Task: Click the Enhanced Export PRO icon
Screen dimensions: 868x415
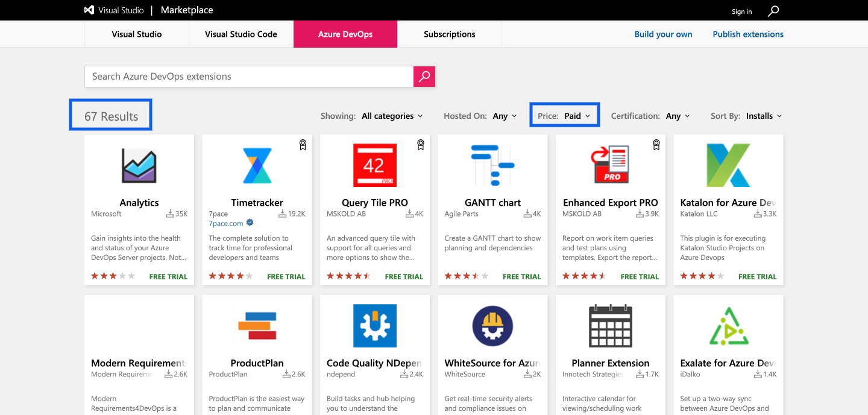Action: coord(610,164)
